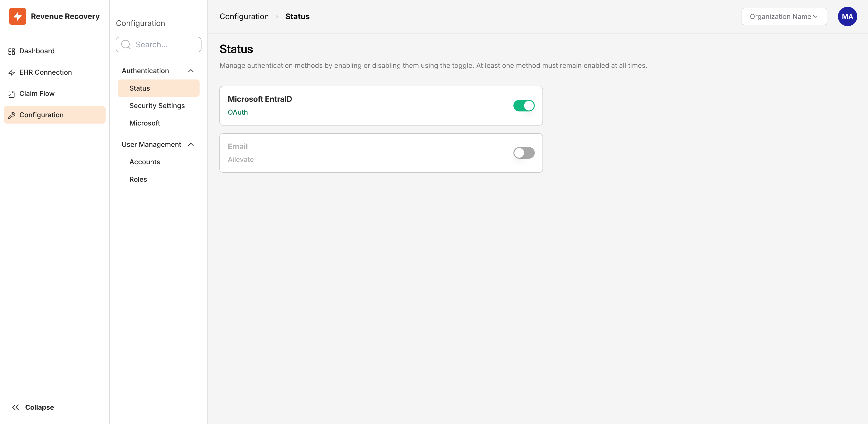The image size is (868, 424).
Task: Open the Accounts page
Action: point(145,162)
